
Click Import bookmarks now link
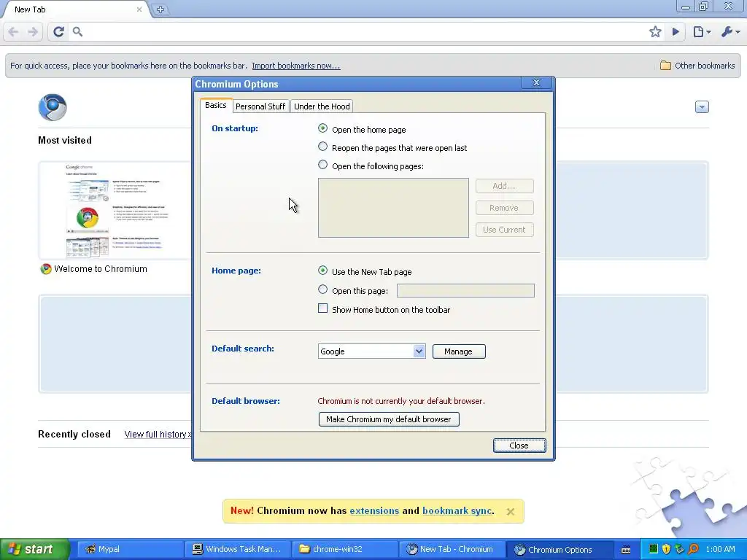click(x=296, y=66)
